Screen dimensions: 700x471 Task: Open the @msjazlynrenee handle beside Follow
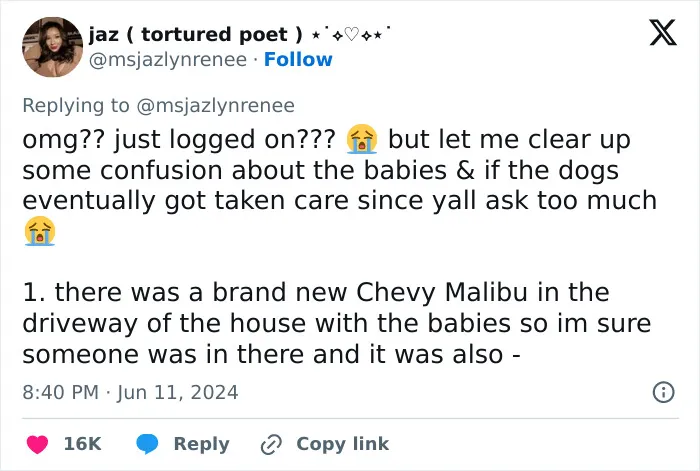pyautogui.click(x=168, y=59)
